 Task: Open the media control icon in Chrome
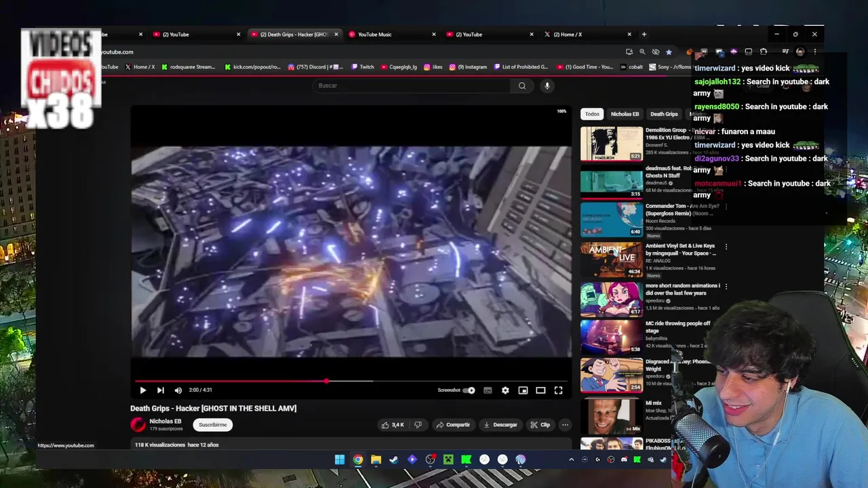click(785, 52)
